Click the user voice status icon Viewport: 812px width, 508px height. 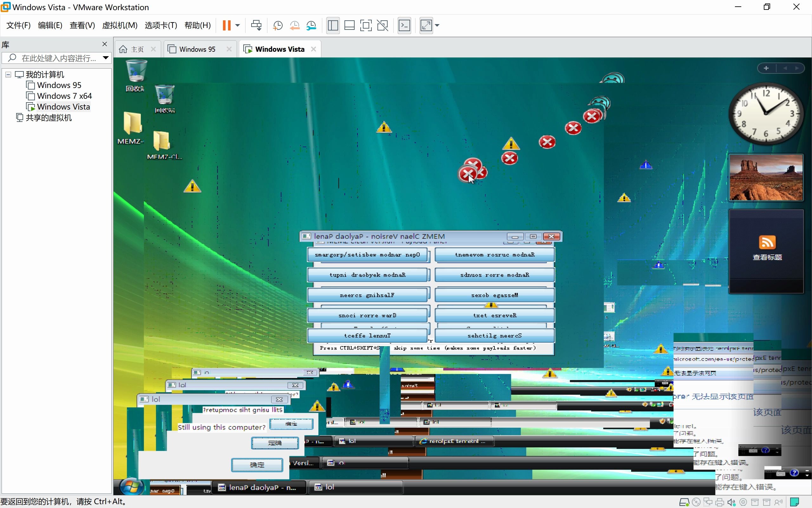778,502
